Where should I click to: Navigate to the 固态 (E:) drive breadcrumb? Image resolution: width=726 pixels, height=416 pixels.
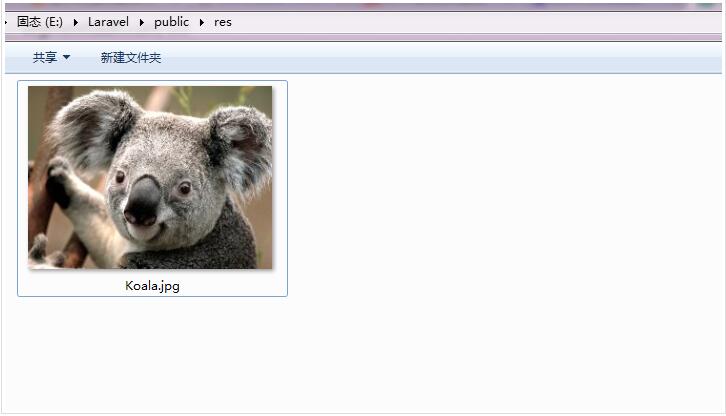[39, 22]
